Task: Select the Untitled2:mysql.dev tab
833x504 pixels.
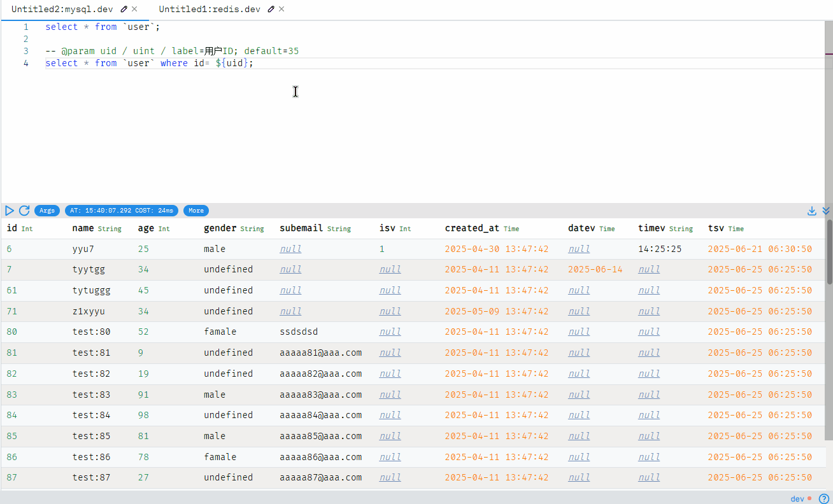Action: point(62,10)
